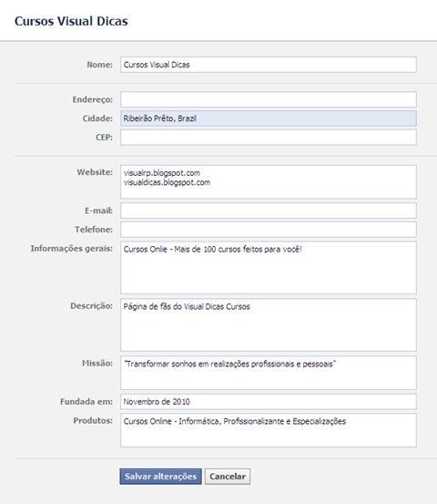Click the Produtos label

(x=93, y=420)
